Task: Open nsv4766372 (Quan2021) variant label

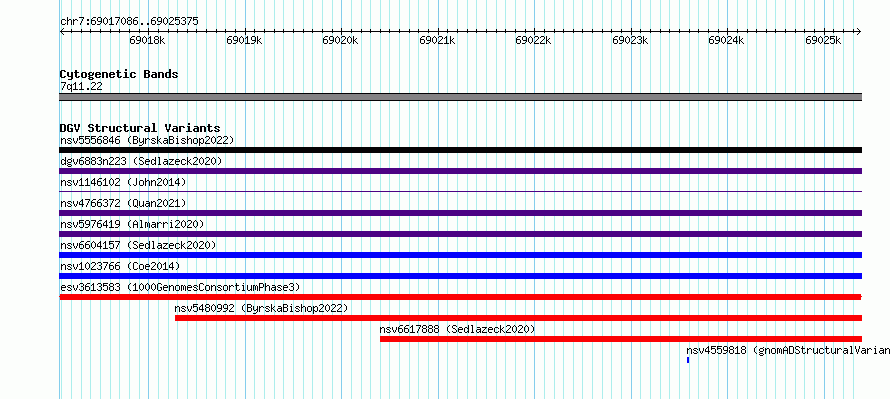Action: pyautogui.click(x=123, y=203)
